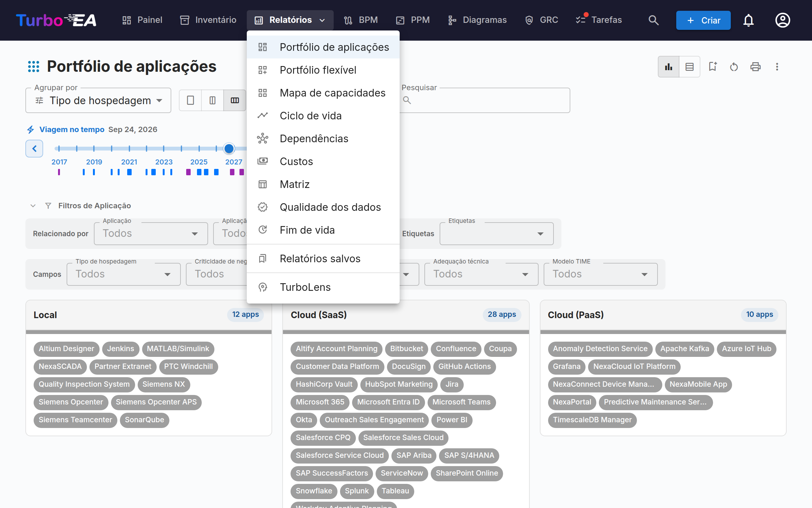
Task: Select single-column layout toggle
Action: pyautogui.click(x=190, y=100)
